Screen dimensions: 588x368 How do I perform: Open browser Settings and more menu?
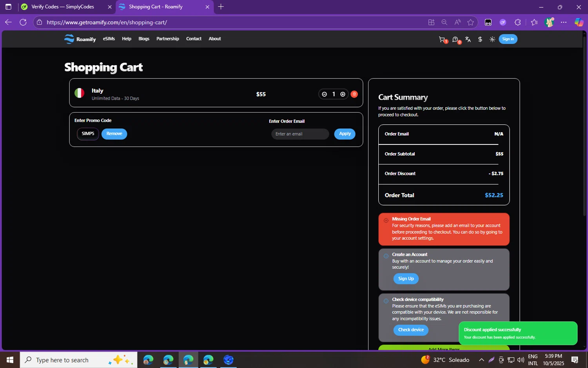[x=564, y=22]
